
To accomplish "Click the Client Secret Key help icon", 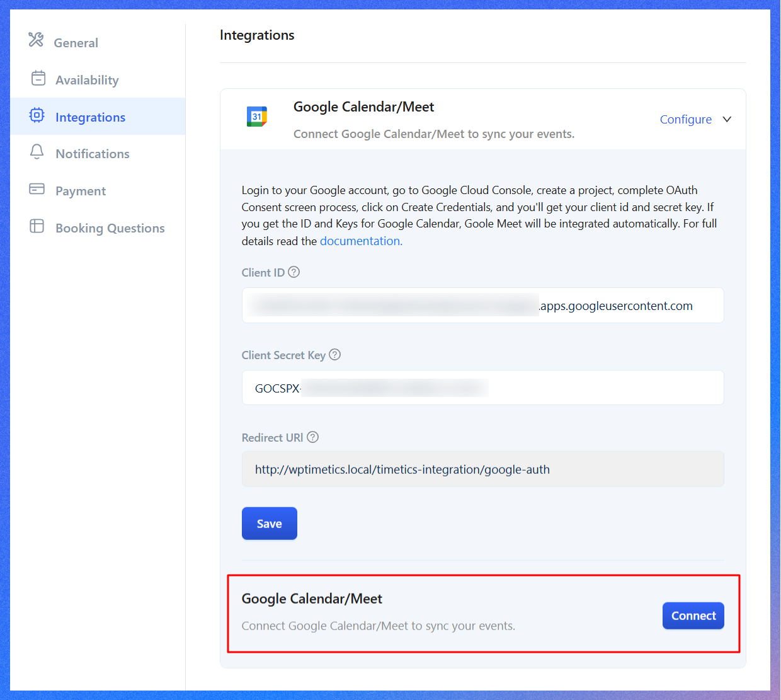I will click(x=335, y=355).
